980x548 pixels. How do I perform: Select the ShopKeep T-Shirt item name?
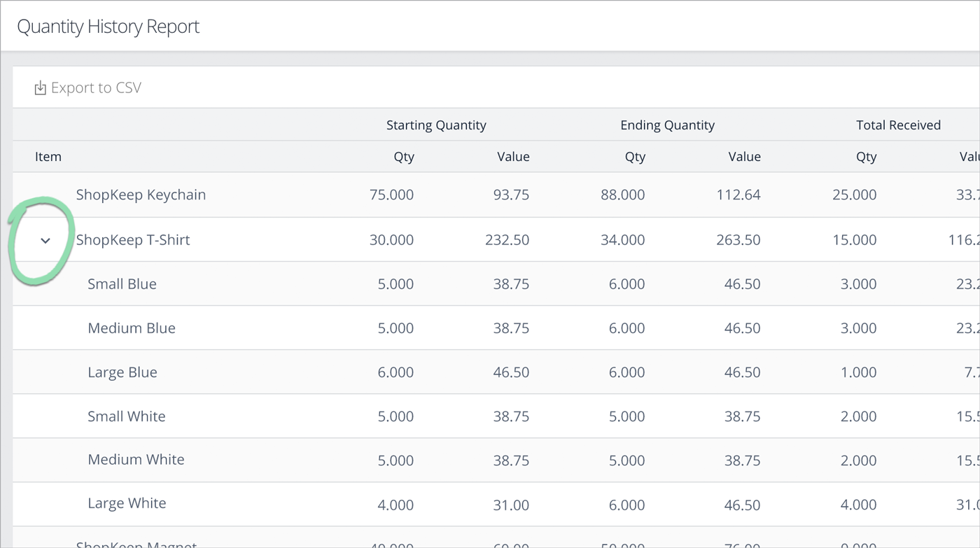133,240
